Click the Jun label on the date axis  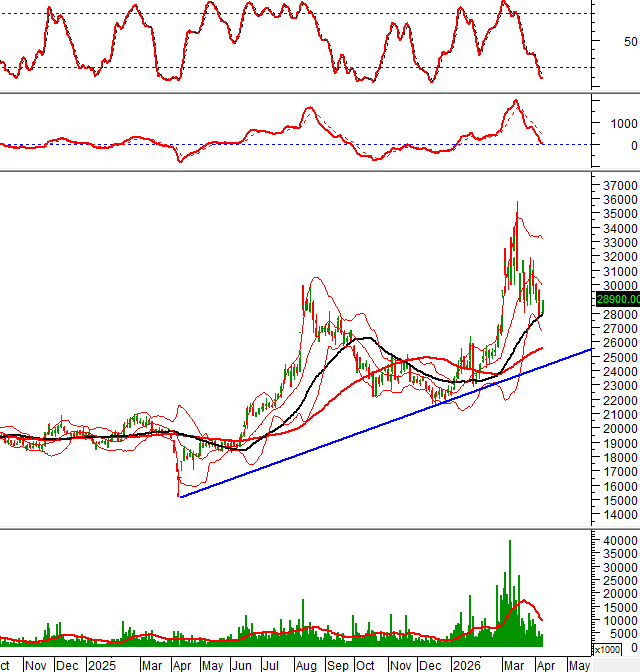pyautogui.click(x=241, y=664)
